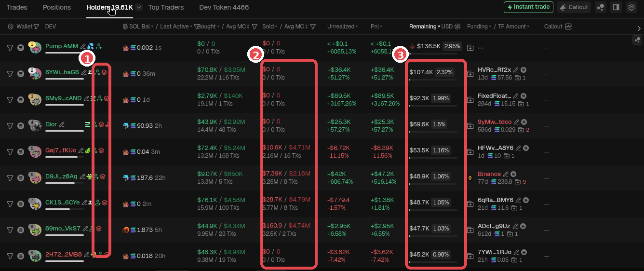Sort by TF Amount column header
Screen dimensions: 644x271
[x=514, y=27]
